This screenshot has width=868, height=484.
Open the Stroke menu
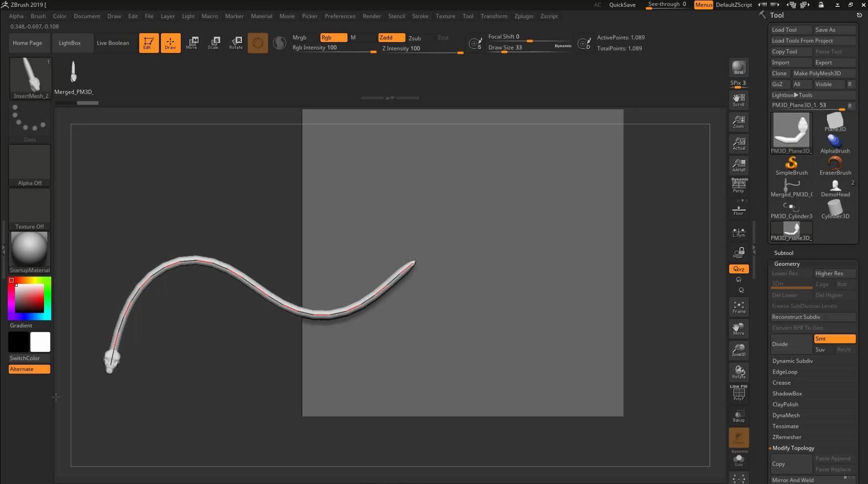pyautogui.click(x=420, y=16)
